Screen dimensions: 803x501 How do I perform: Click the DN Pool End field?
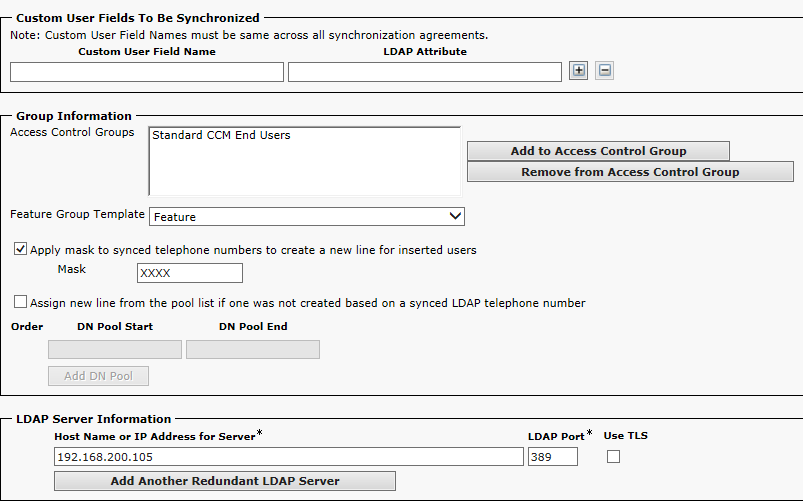tap(253, 349)
